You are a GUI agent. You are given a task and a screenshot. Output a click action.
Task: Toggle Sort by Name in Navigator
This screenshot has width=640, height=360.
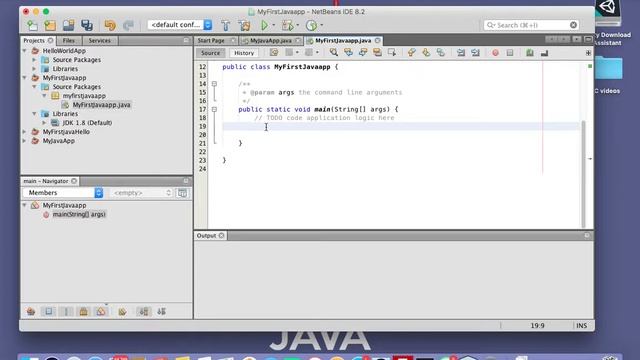(144, 311)
